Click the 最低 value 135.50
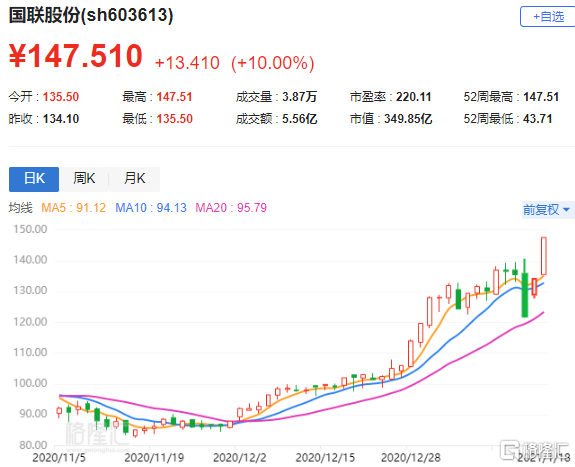The width and height of the screenshot is (575, 467). pyautogui.click(x=175, y=119)
